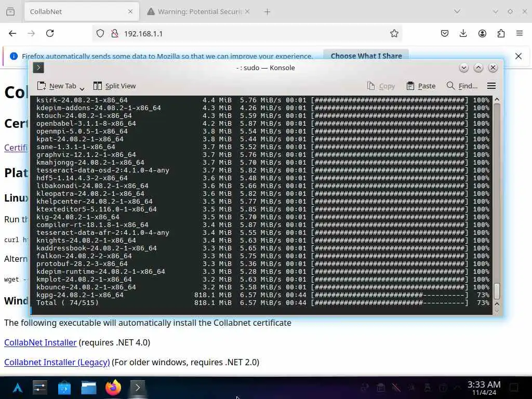The image size is (532, 399).
Task: Open System Settings from taskbar
Action: pos(39,388)
